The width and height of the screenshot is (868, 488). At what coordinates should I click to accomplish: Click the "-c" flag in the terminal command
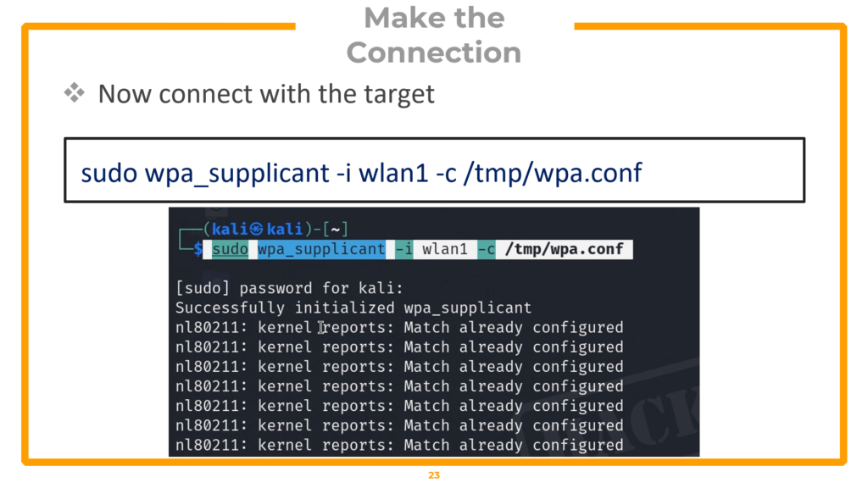486,249
